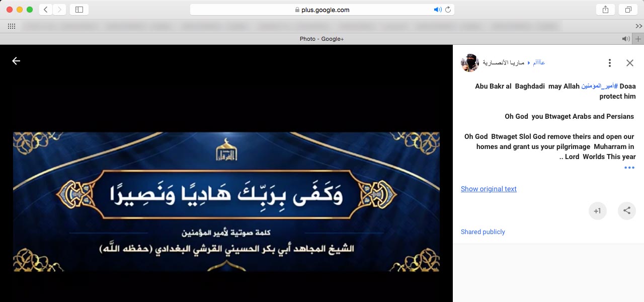Open a new tab with plus button

[638, 39]
